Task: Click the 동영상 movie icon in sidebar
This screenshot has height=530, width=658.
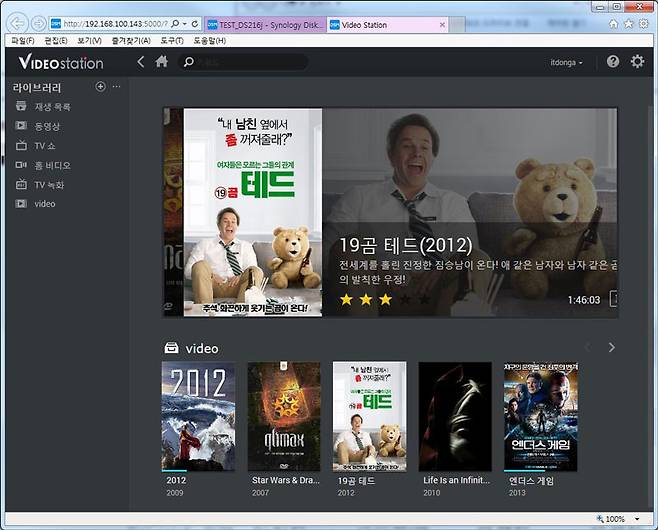Action: tap(21, 125)
